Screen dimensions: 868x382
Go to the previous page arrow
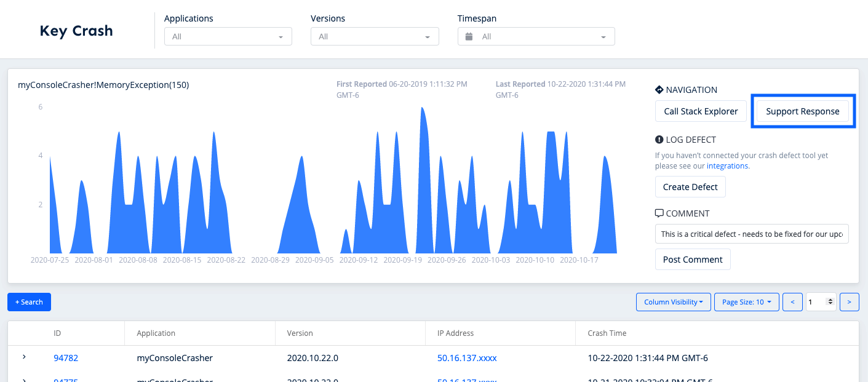(792, 302)
